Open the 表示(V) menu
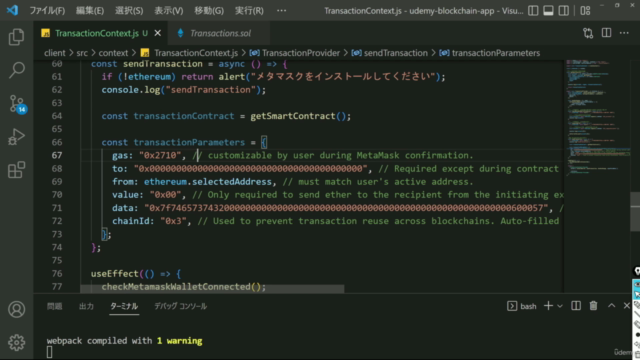The width and height of the screenshot is (640, 360). (169, 11)
